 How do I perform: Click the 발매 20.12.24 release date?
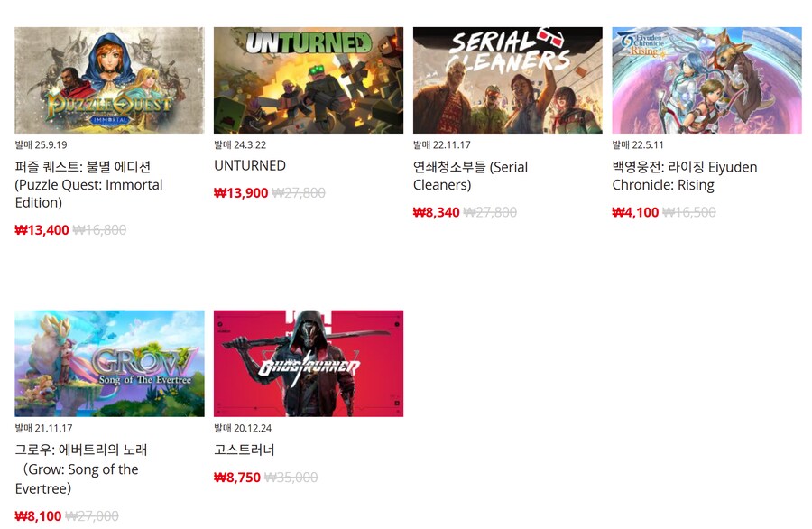pos(243,428)
